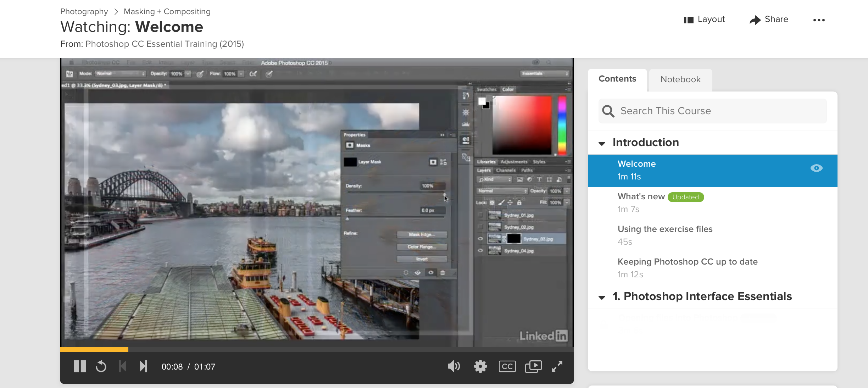Collapse the Introduction section
The image size is (868, 388).
[x=602, y=143]
